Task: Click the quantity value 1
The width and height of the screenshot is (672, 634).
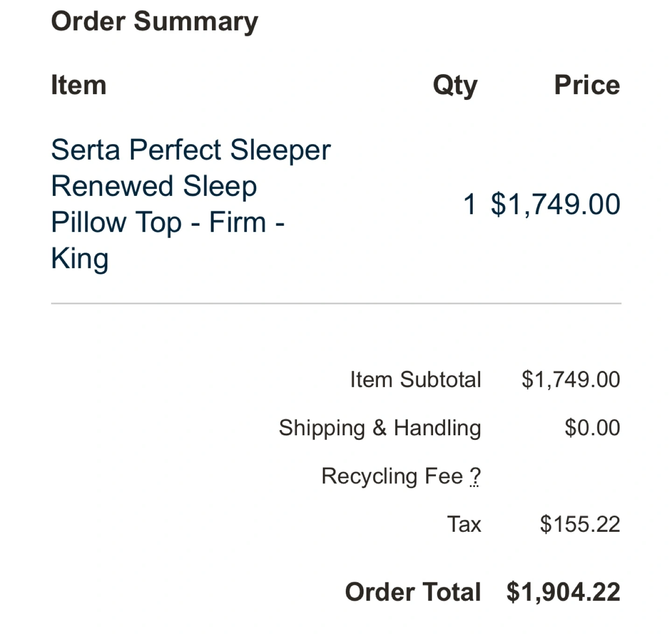Action: pos(470,204)
